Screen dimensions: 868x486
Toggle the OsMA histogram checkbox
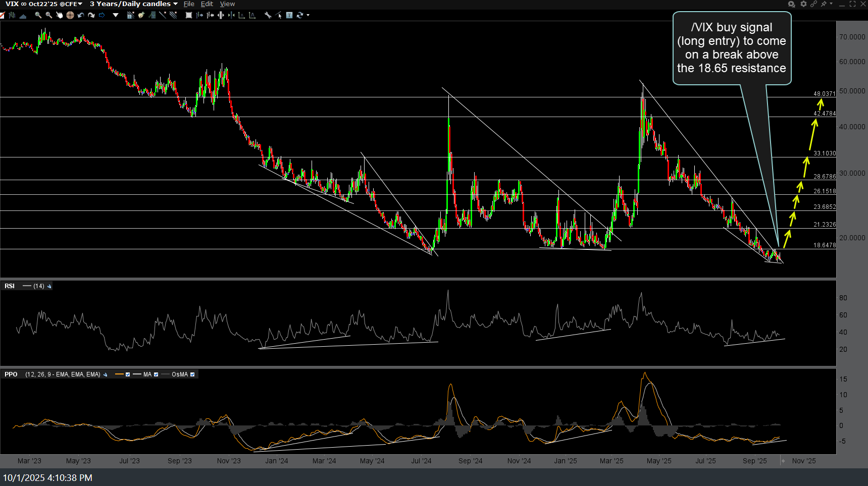[x=192, y=374]
